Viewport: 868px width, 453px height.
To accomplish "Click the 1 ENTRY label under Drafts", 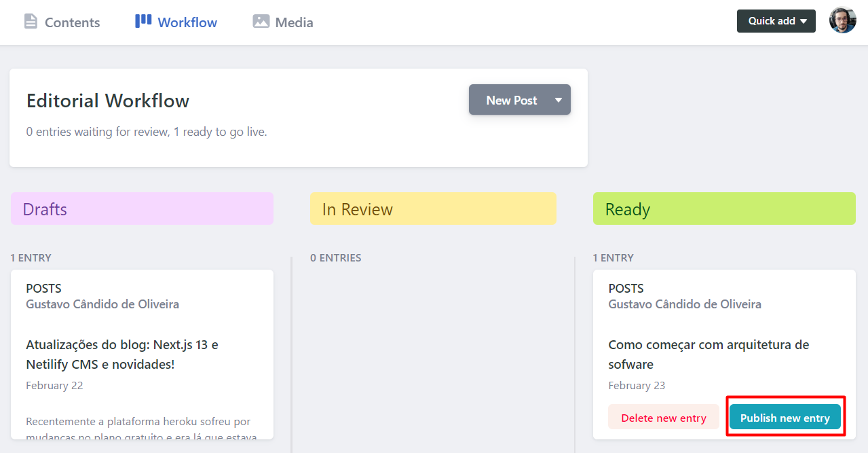I will (x=31, y=258).
